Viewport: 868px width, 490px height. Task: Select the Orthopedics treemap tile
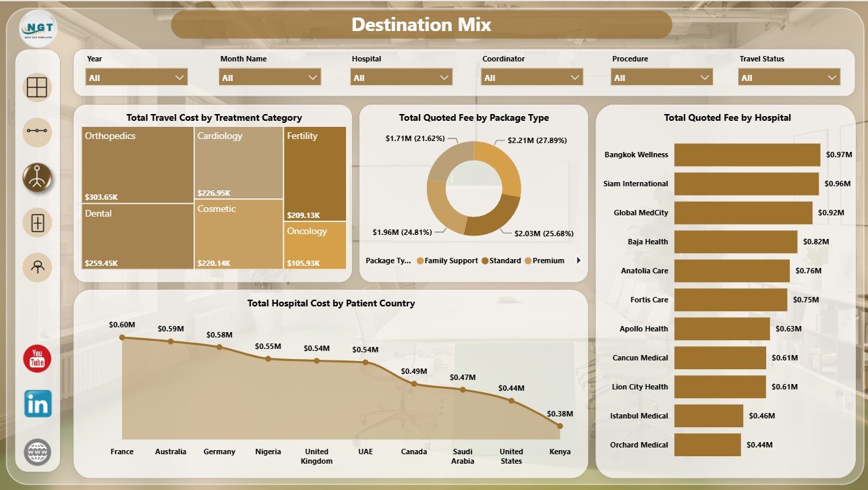pyautogui.click(x=138, y=165)
